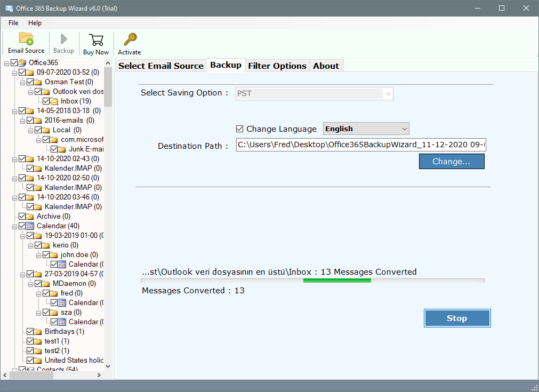The height and width of the screenshot is (392, 539).
Task: Click calendar icon under sza folder
Action: (62, 322)
